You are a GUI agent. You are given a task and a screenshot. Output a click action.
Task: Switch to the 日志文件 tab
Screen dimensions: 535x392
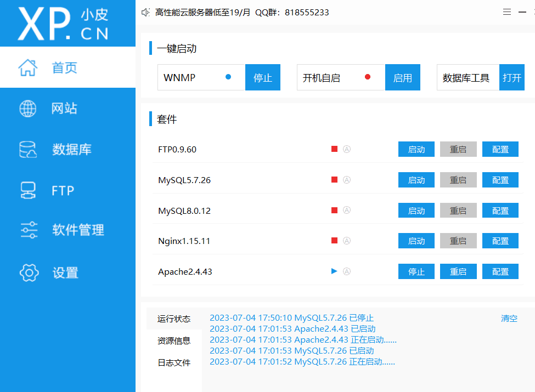(x=174, y=363)
